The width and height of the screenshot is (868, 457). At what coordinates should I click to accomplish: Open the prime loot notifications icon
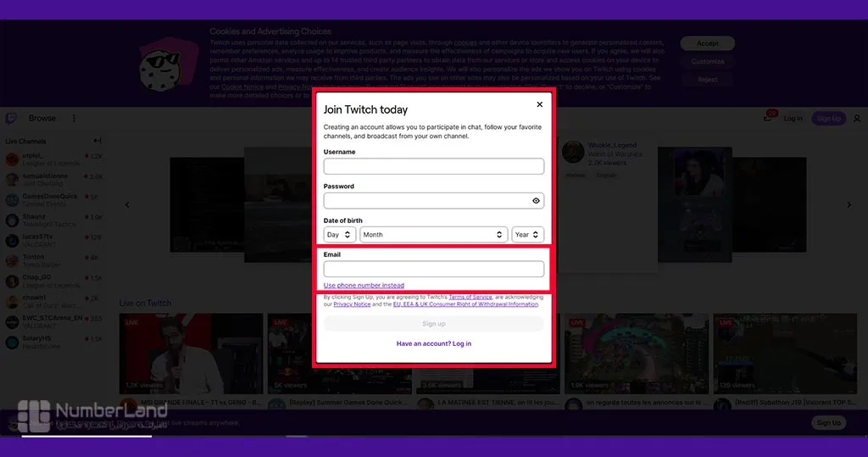pyautogui.click(x=769, y=117)
